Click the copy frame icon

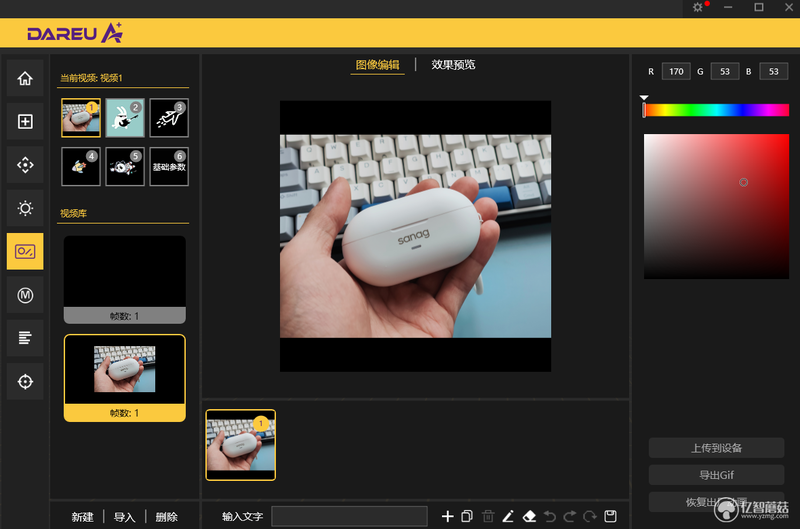click(x=467, y=516)
